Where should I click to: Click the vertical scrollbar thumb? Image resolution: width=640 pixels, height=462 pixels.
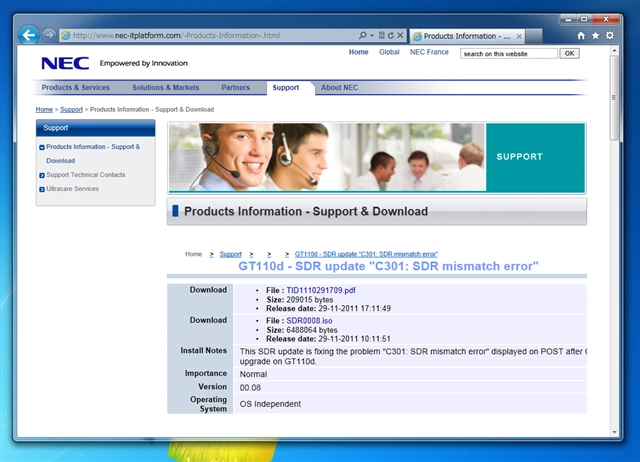click(614, 98)
